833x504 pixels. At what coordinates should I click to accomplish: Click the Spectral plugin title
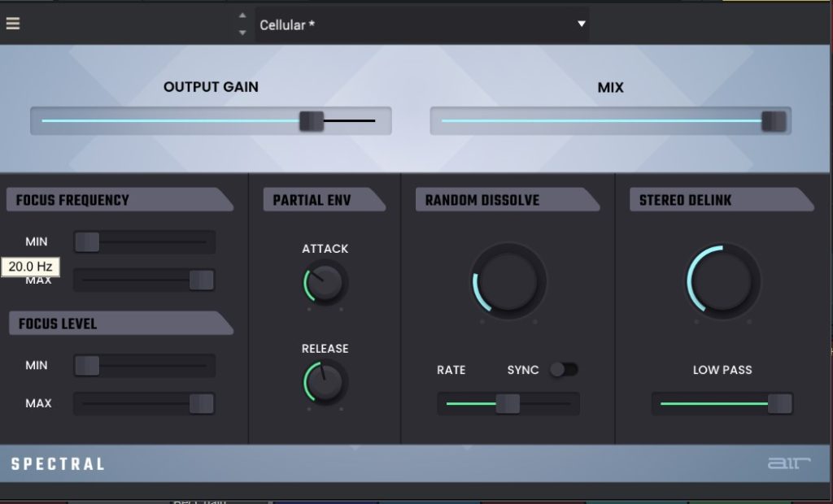[x=58, y=464]
